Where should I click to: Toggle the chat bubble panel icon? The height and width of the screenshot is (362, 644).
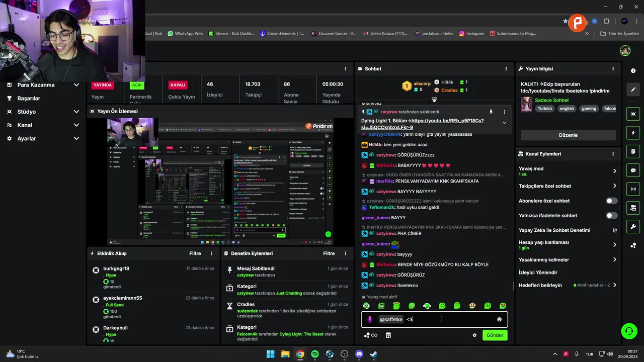pos(633,170)
